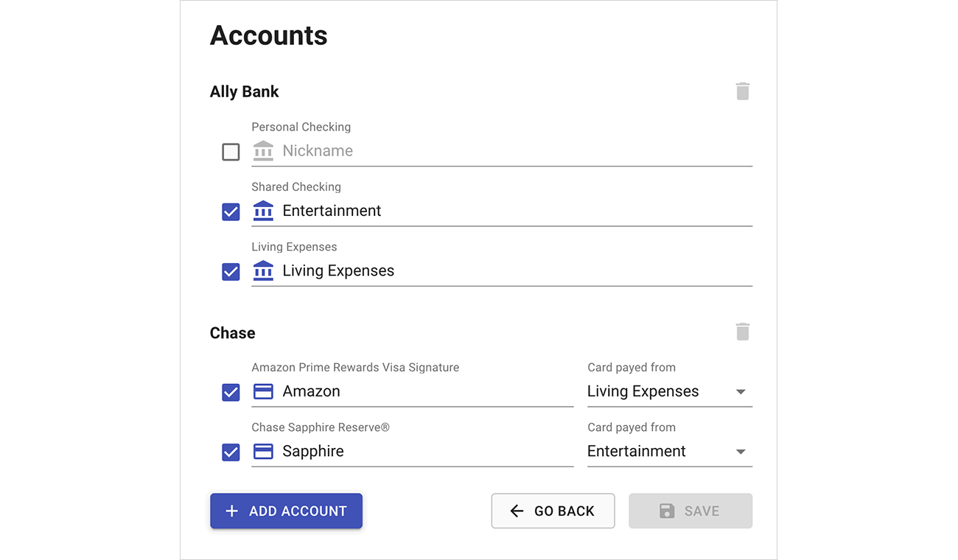This screenshot has width=958, height=560.
Task: Click the credit card icon beside Amazon
Action: [263, 391]
